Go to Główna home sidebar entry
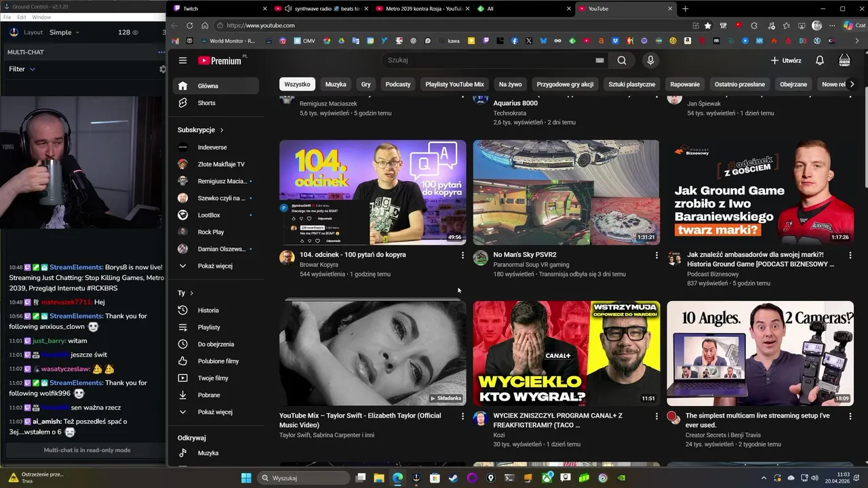Viewport: 868px width, 488px height. pos(215,86)
